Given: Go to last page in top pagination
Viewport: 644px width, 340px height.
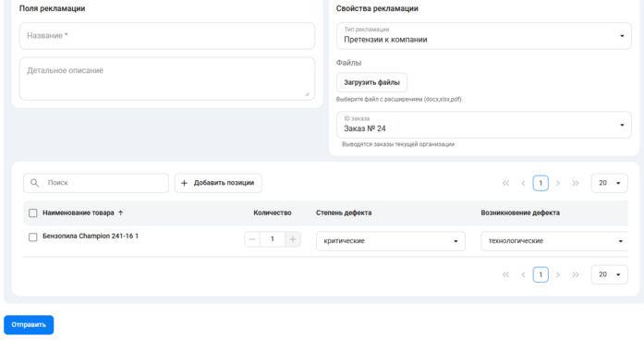Looking at the screenshot, I should [576, 183].
